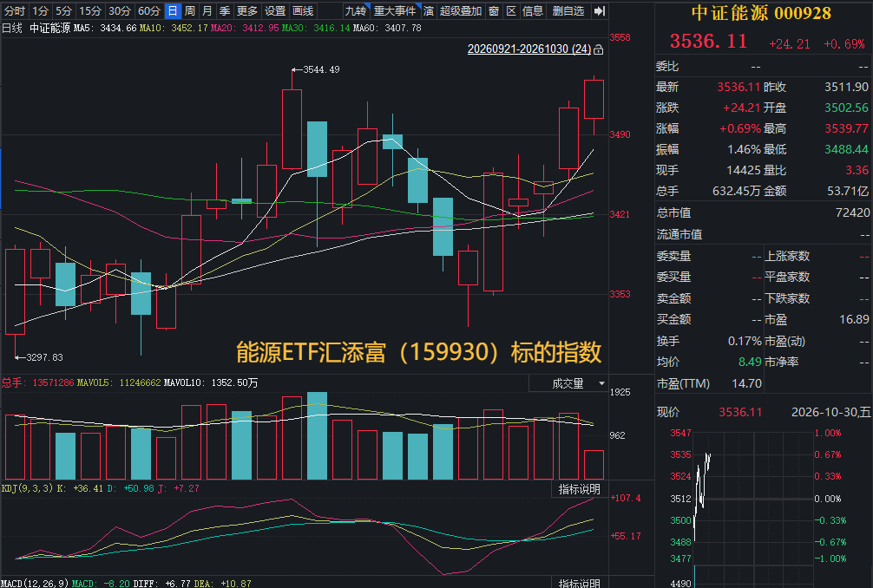Screen dimensions: 873x588
Task: Toggle the 九转 indicator
Action: 357,10
